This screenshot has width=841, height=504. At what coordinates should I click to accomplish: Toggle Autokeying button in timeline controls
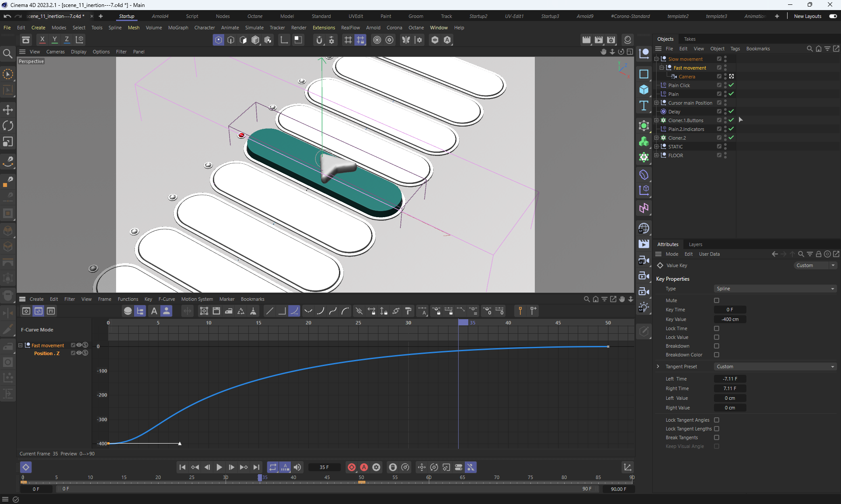point(364,467)
